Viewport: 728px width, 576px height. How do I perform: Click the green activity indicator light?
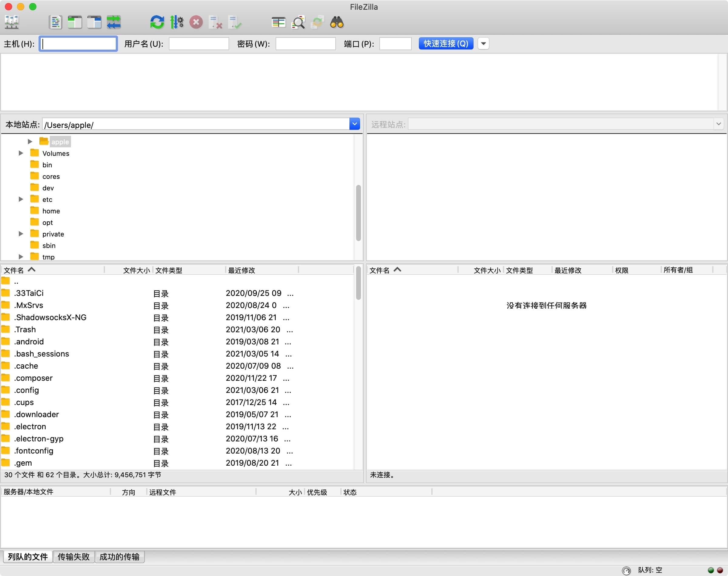(x=711, y=570)
